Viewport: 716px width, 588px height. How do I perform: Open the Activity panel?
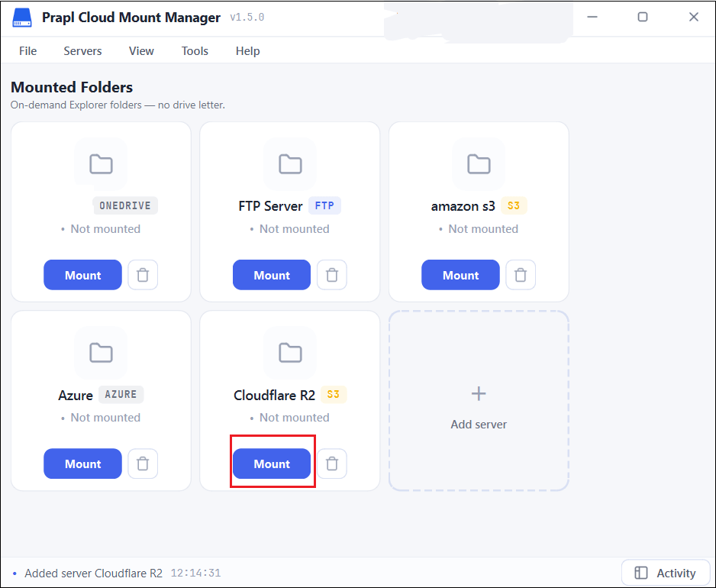point(666,573)
